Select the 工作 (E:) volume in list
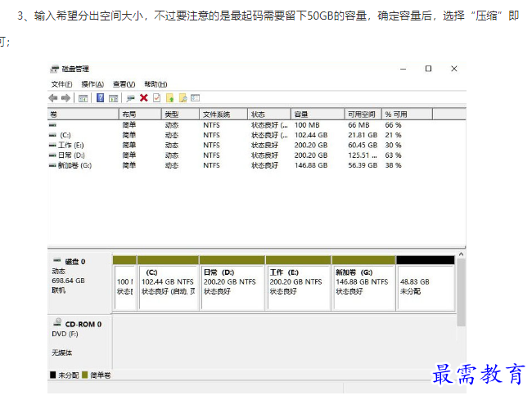The height and width of the screenshot is (400, 532). coord(256,146)
